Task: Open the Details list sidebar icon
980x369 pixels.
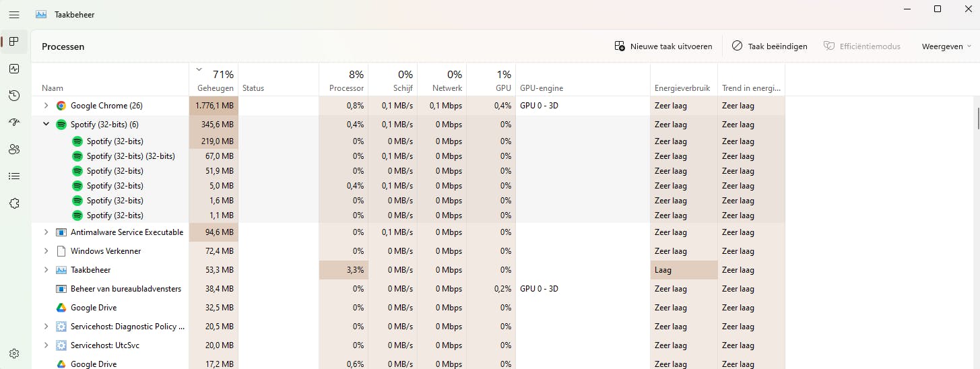Action: click(x=14, y=176)
